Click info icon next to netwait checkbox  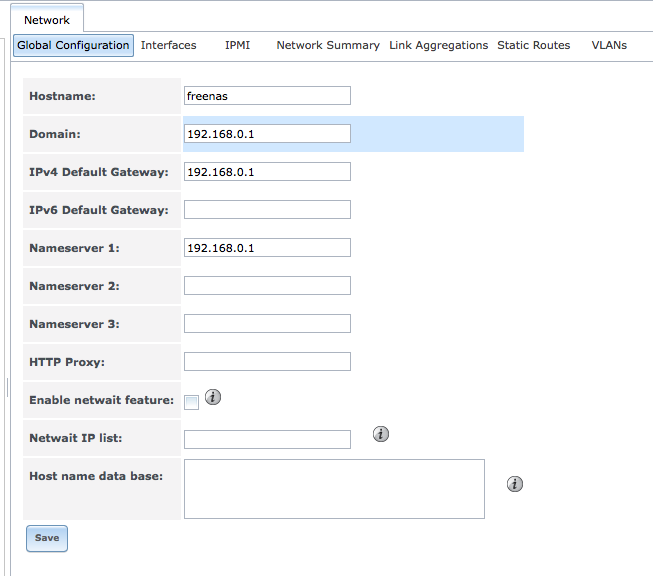tap(213, 397)
